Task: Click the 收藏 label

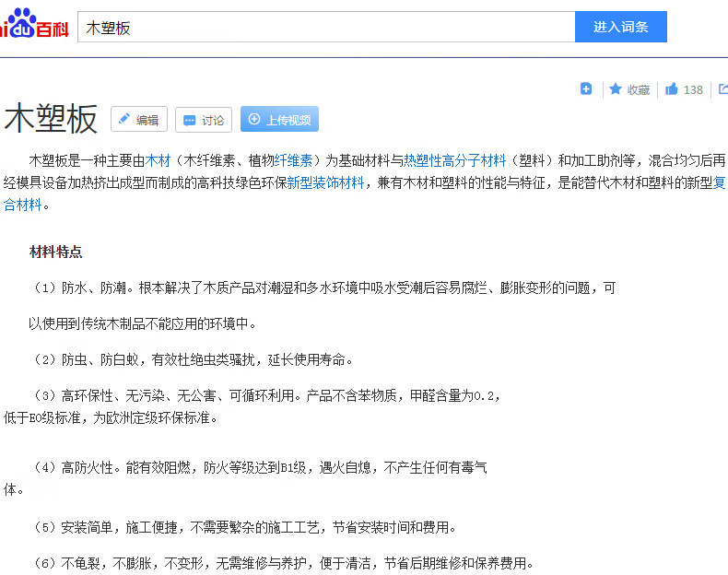Action: pos(639,89)
